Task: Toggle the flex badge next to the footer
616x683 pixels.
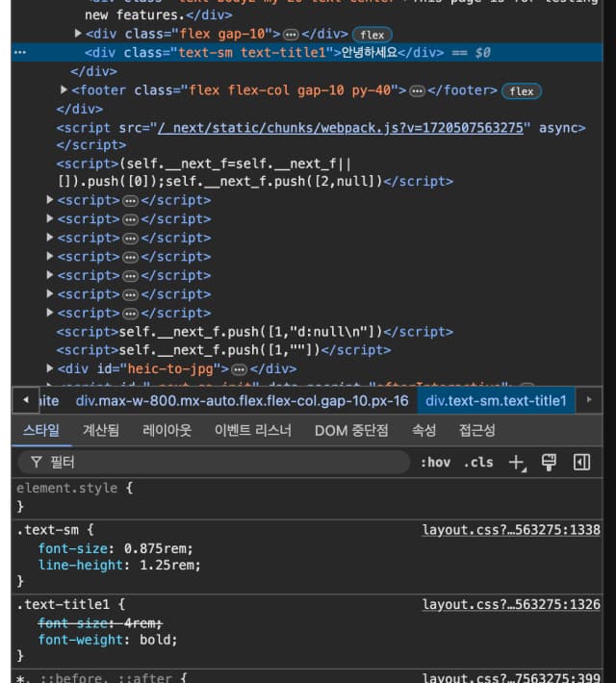Action: point(522,91)
